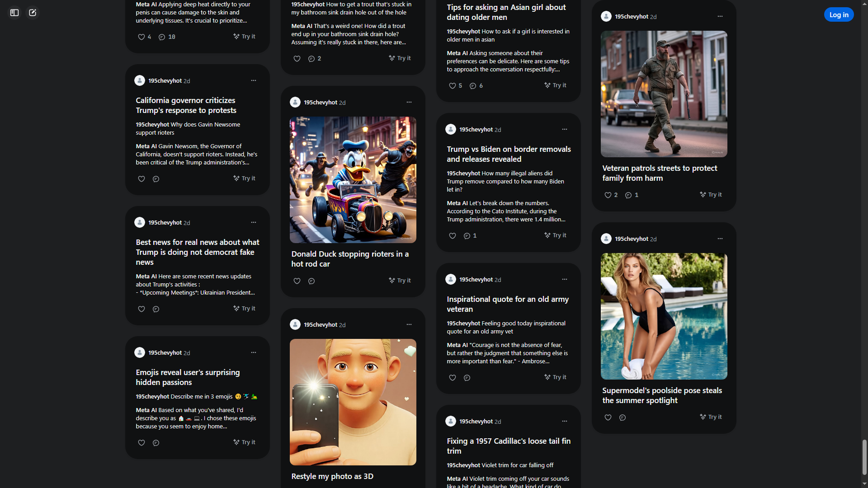This screenshot has height=488, width=868.
Task: Open 195chevyhot avatar on Supermodel post
Action: pos(606,239)
